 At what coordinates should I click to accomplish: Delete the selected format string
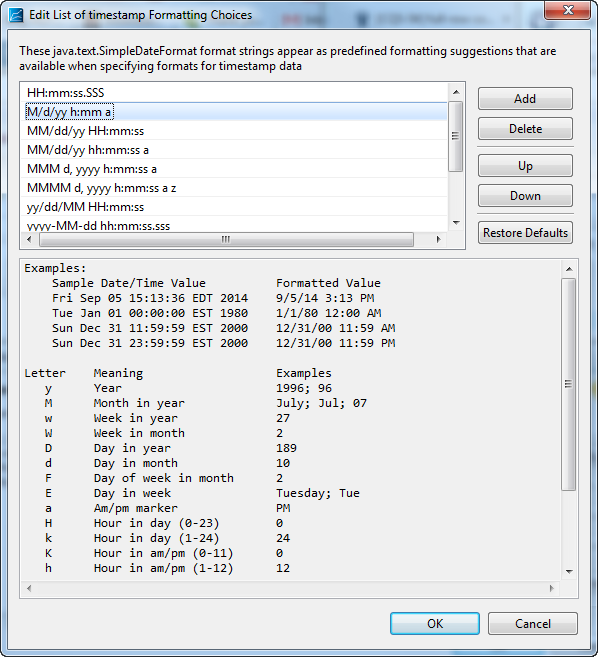tap(525, 129)
